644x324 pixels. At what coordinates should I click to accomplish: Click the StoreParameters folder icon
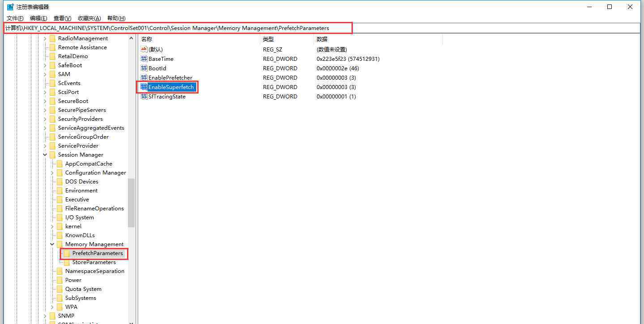pyautogui.click(x=67, y=262)
